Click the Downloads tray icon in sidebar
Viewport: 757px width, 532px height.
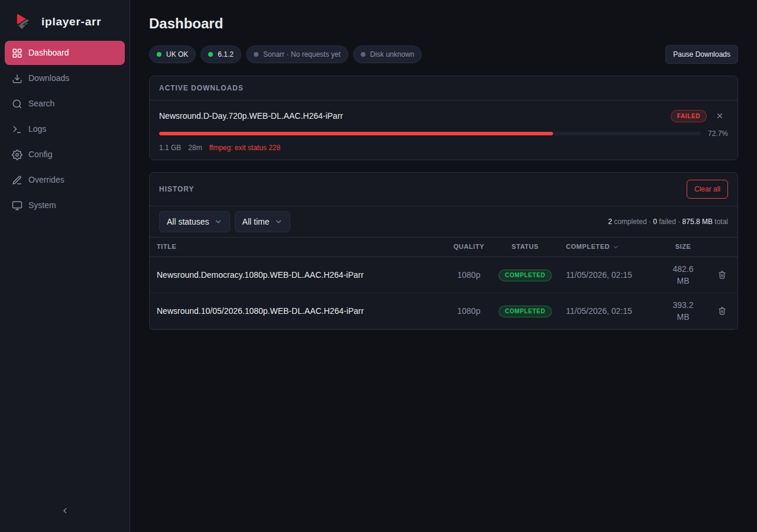tap(17, 79)
